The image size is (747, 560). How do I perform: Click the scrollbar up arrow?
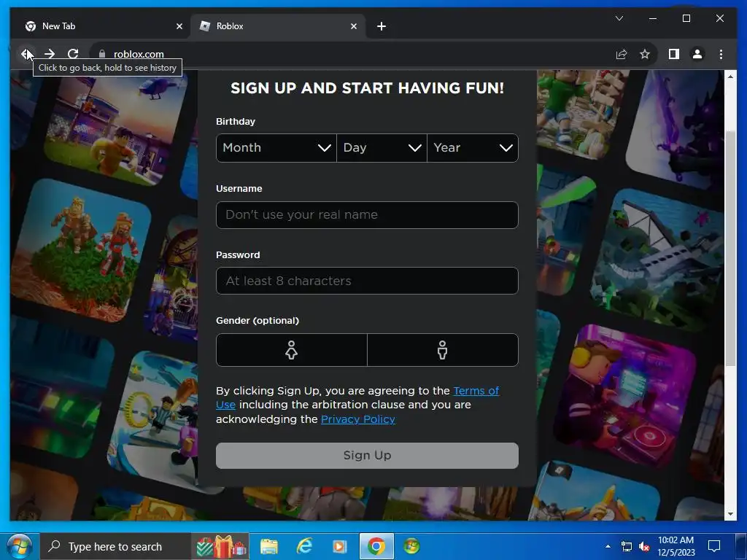pyautogui.click(x=730, y=76)
